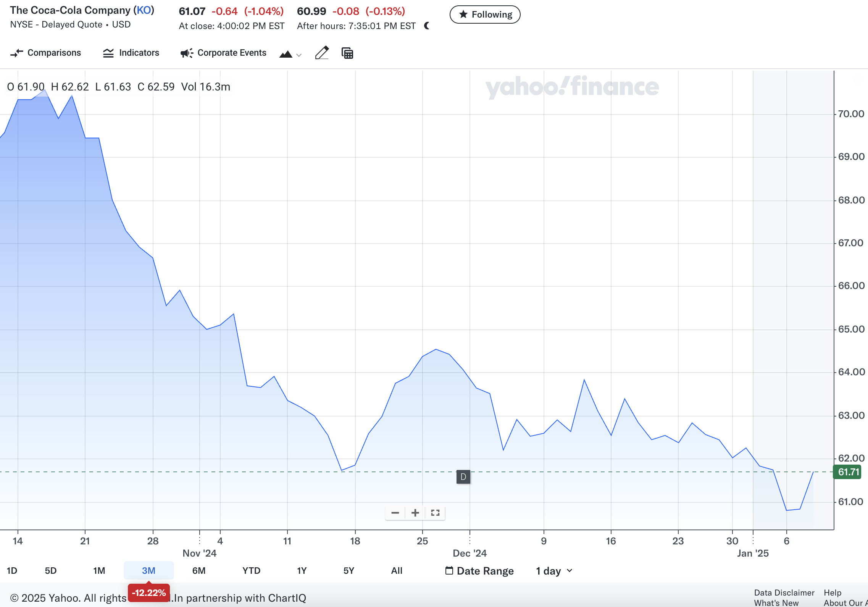
Task: Choose the 1M time range
Action: [x=99, y=571]
